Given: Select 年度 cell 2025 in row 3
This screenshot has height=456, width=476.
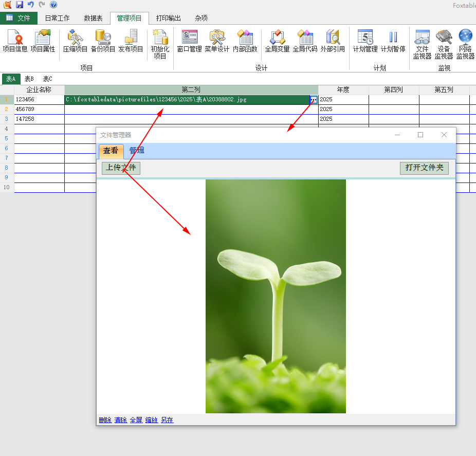Looking at the screenshot, I should point(343,119).
